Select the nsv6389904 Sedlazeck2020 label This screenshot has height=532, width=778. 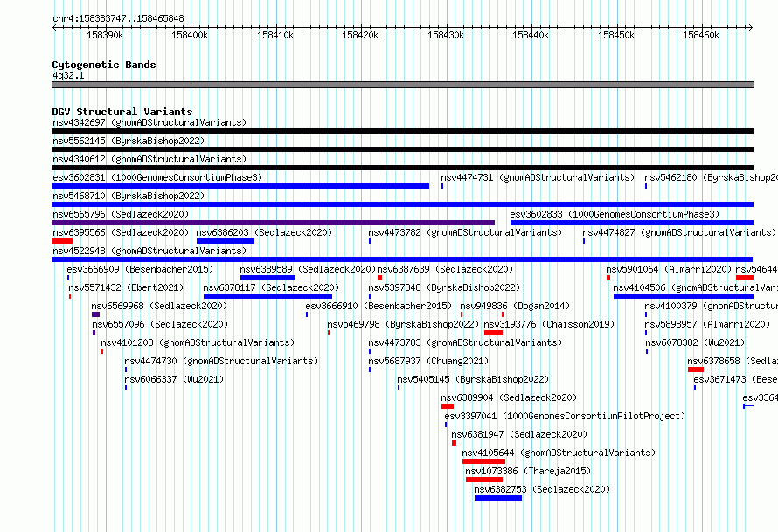click(x=509, y=397)
